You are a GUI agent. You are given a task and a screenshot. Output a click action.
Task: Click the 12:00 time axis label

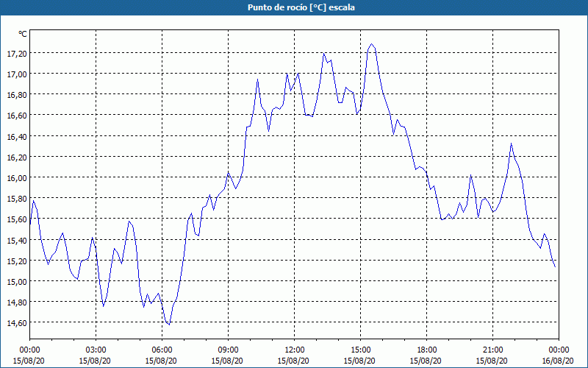pyautogui.click(x=294, y=350)
